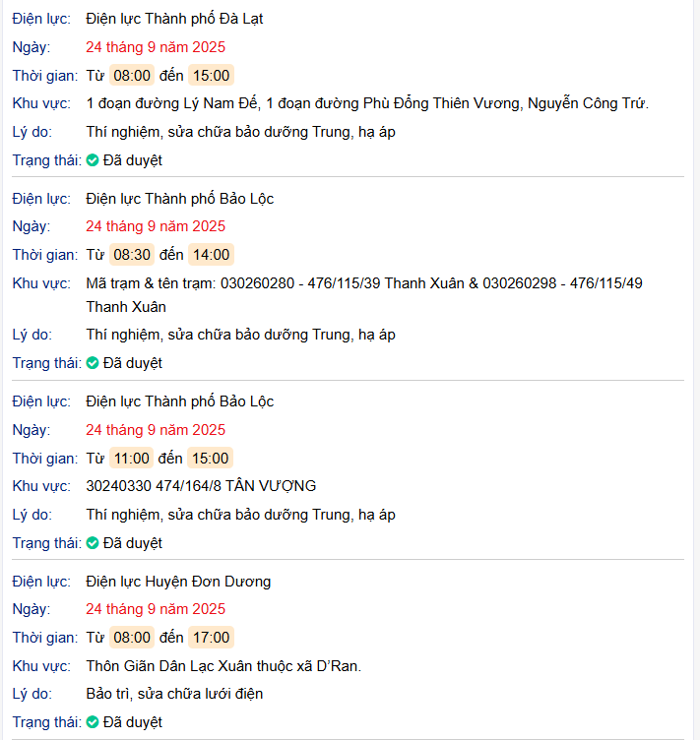The width and height of the screenshot is (700, 740).
Task: Click the "Thôn Giãn Dân Lạc Xuân" area text
Action: click(x=223, y=666)
